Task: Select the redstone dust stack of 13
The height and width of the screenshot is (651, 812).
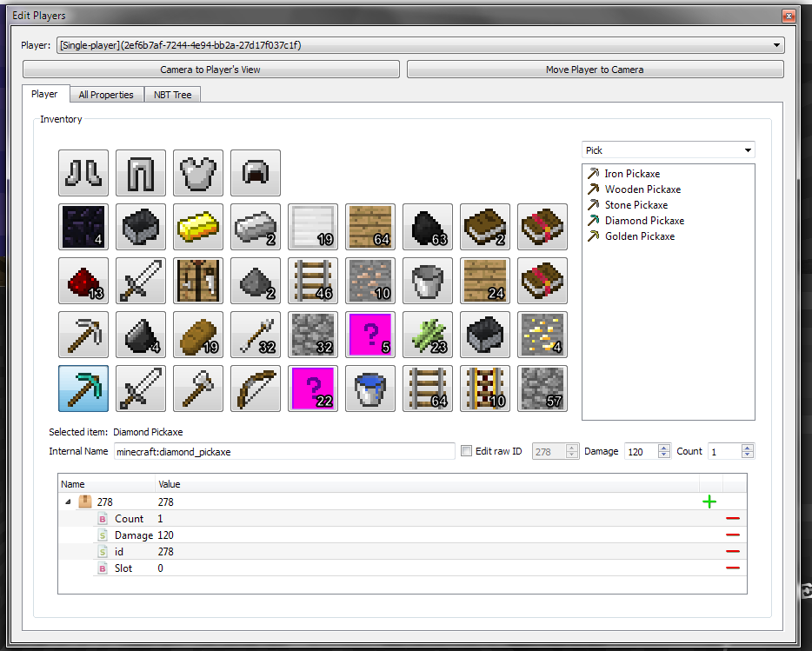Action: click(83, 281)
